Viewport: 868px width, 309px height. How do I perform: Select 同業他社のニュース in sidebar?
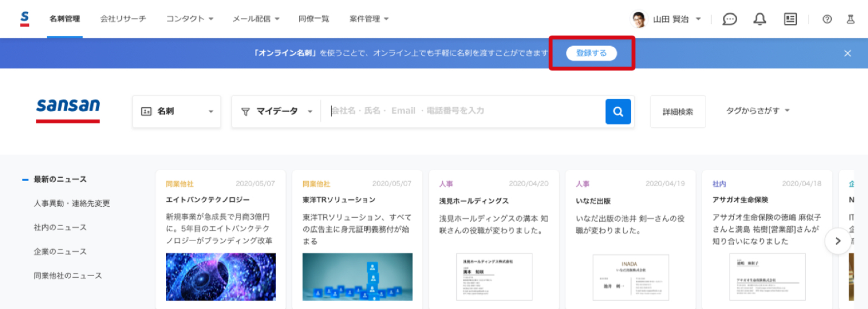(x=68, y=275)
